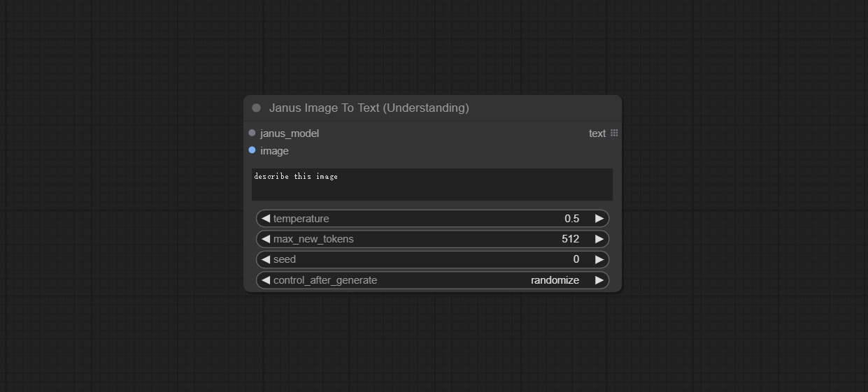Select next control_after_generate option
The height and width of the screenshot is (392, 868).
[599, 280]
